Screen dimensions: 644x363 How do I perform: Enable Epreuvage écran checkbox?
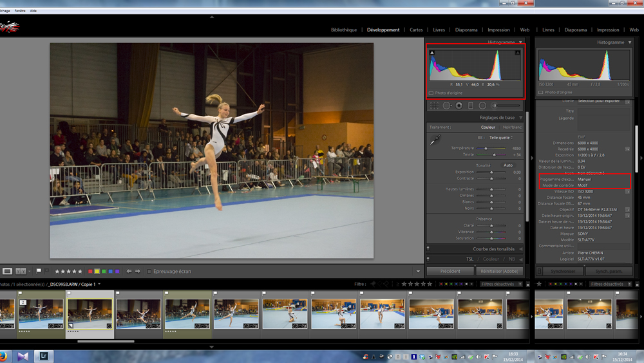point(149,272)
